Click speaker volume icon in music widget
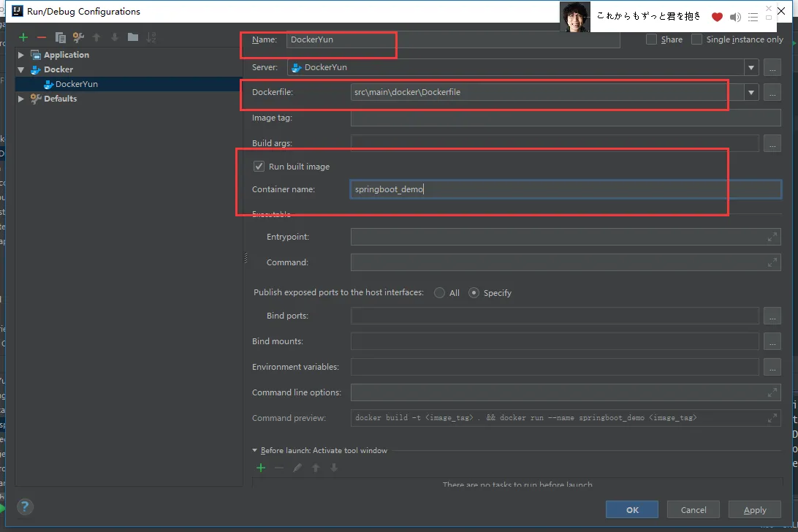 tap(735, 18)
